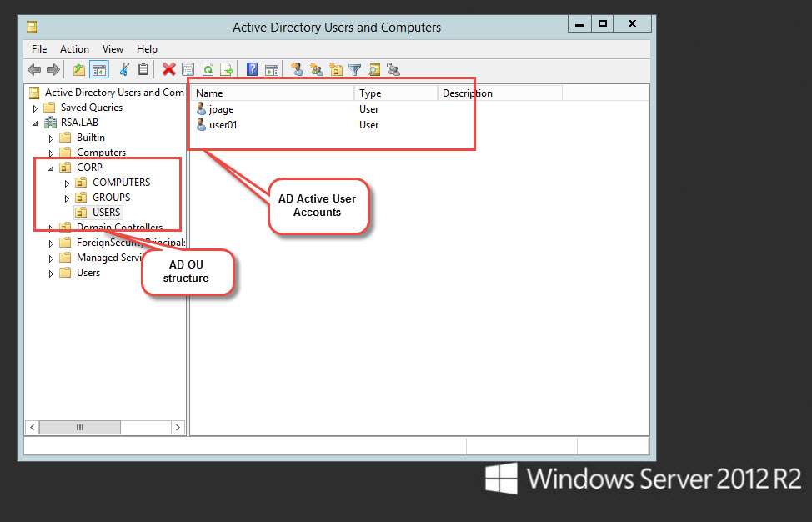Expand the Saved Queries node
Viewport: 812px width, 522px height.
pos(35,108)
